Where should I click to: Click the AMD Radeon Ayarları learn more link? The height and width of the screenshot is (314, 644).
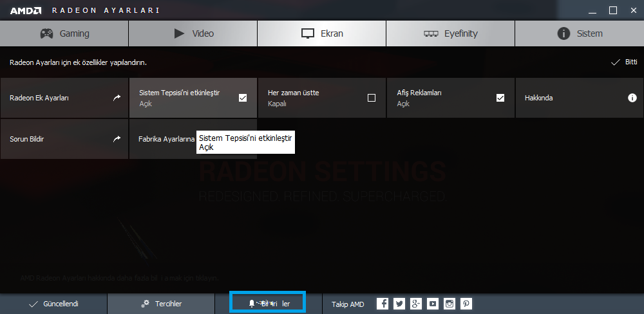pyautogui.click(x=119, y=278)
